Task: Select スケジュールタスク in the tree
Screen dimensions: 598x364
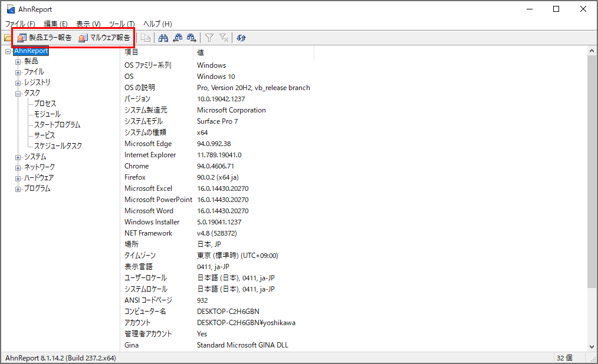Action: pos(58,146)
